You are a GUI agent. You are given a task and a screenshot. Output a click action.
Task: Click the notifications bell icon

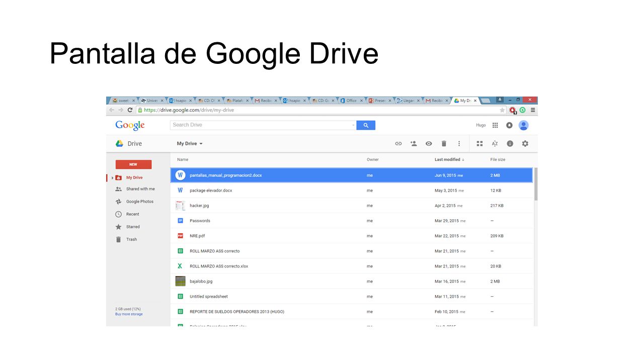pos(509,125)
